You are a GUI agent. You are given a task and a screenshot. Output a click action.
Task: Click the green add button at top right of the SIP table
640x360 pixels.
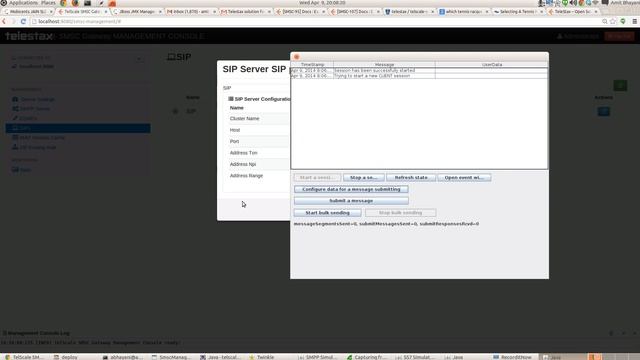pyautogui.click(x=620, y=85)
